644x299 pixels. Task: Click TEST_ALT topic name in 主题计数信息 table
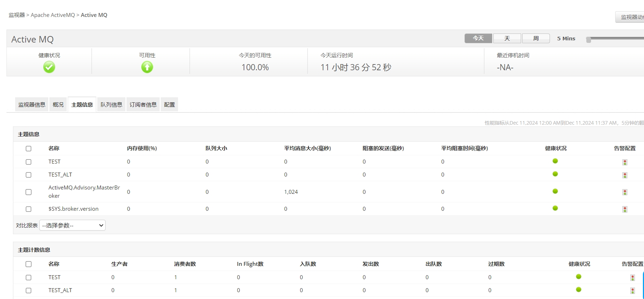60,290
